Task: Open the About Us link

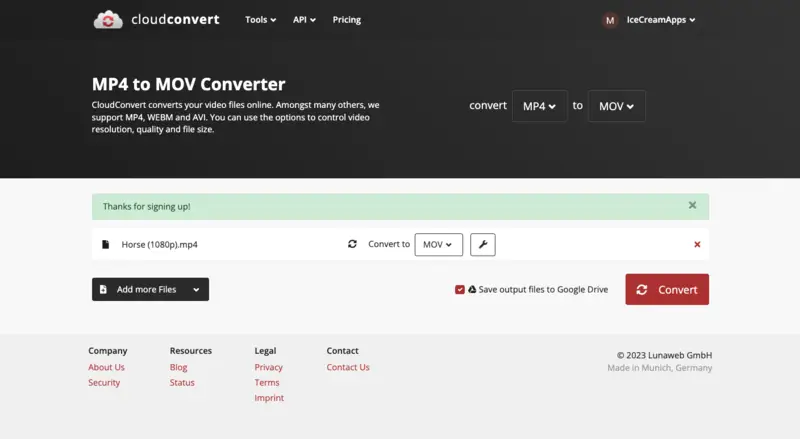Action: 106,367
